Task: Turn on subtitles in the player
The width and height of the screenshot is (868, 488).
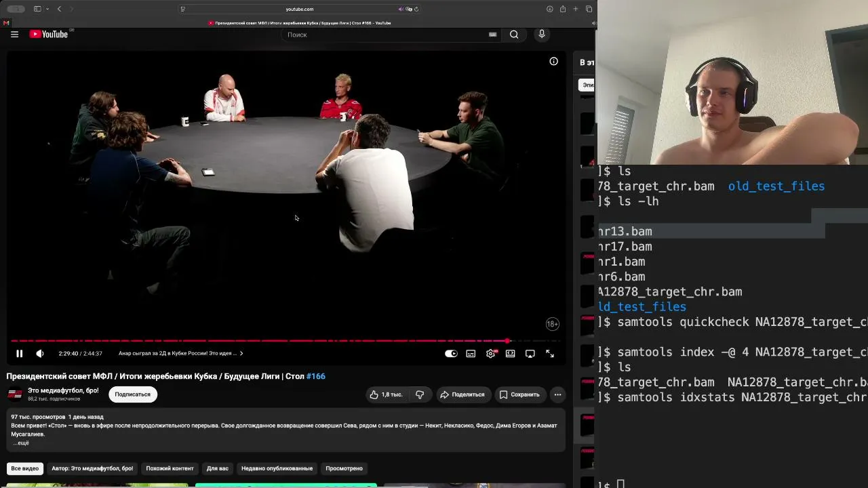Action: pyautogui.click(x=471, y=353)
